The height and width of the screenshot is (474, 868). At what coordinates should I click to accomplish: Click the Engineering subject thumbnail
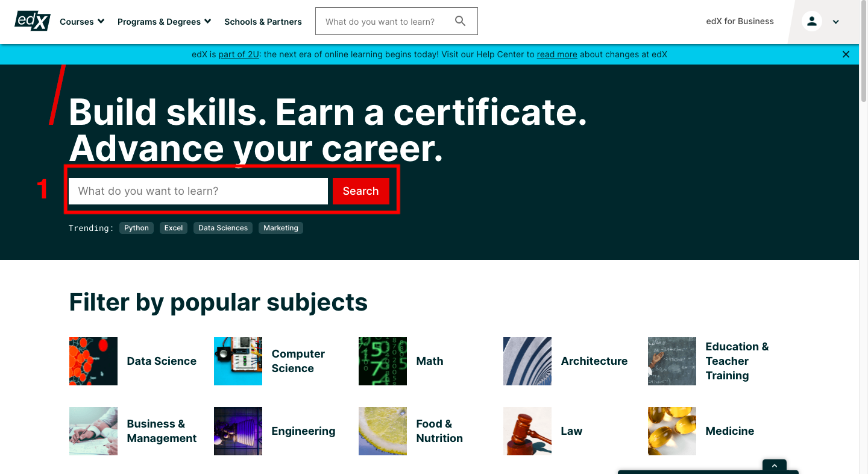point(238,431)
